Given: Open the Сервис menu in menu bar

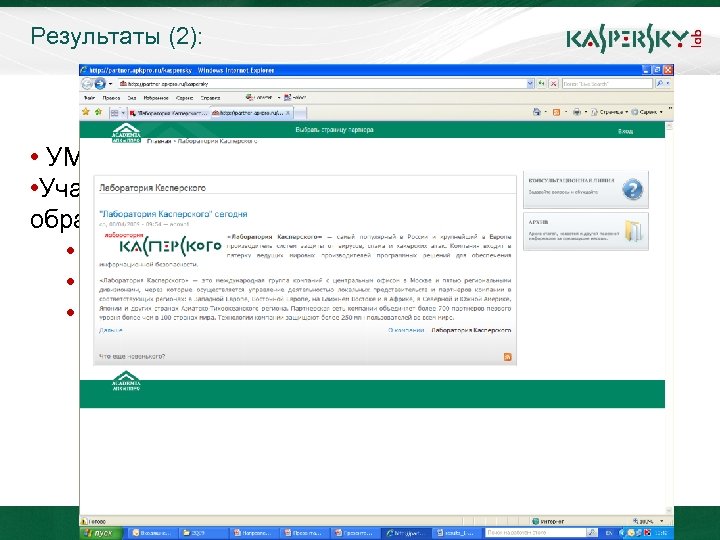Looking at the screenshot, I should point(185,98).
